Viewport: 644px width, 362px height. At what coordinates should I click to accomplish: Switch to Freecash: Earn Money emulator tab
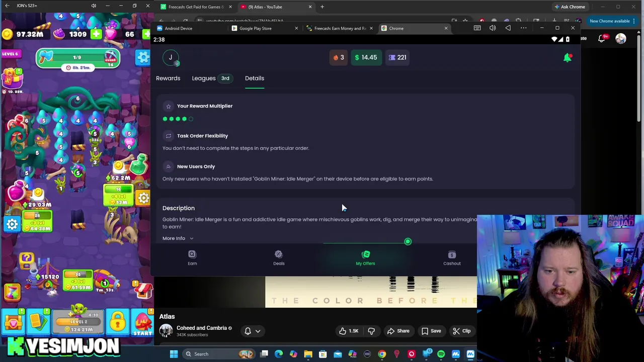coord(340,28)
